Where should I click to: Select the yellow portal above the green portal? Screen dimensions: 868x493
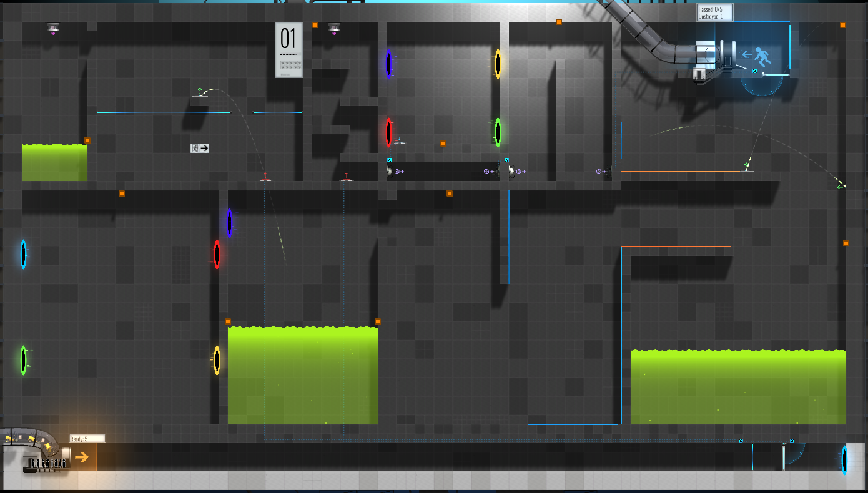(498, 64)
